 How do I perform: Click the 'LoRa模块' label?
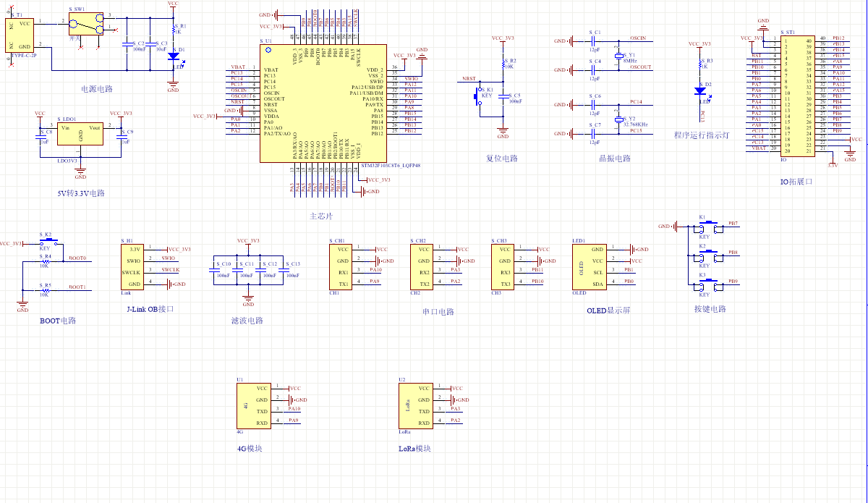click(414, 449)
